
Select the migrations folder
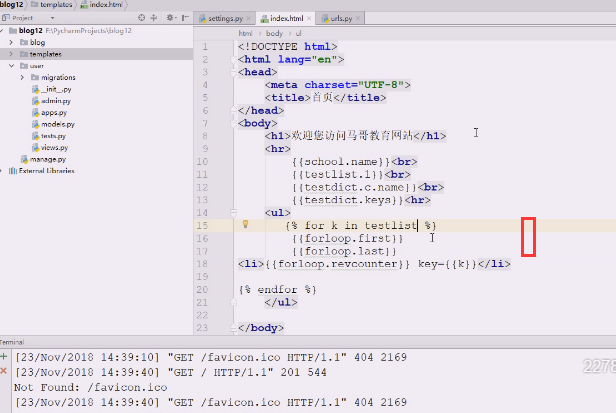tap(53, 77)
